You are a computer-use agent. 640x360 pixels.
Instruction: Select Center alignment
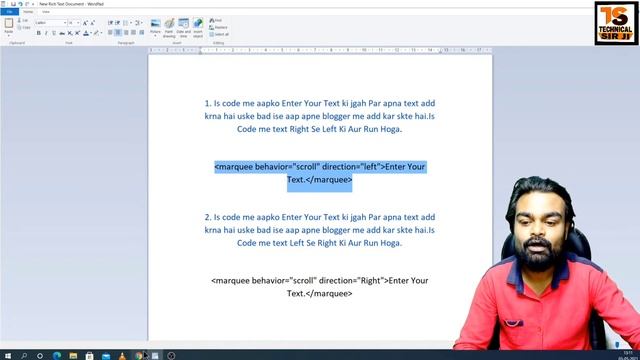[x=118, y=32]
